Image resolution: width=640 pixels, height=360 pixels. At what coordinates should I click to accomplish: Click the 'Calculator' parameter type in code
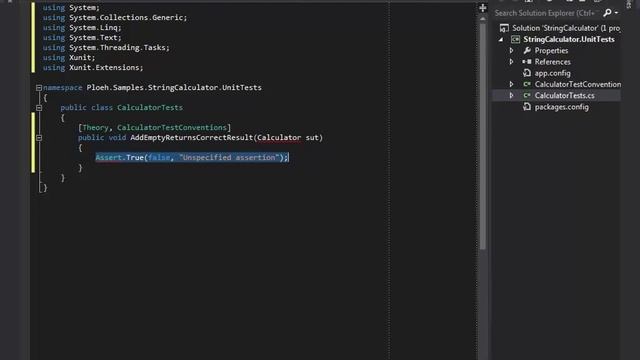279,138
